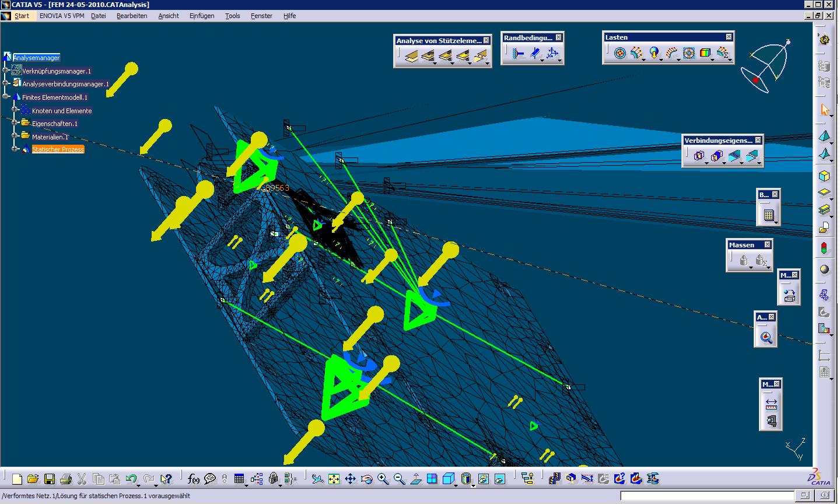Activate the Pan view tool

(350, 480)
